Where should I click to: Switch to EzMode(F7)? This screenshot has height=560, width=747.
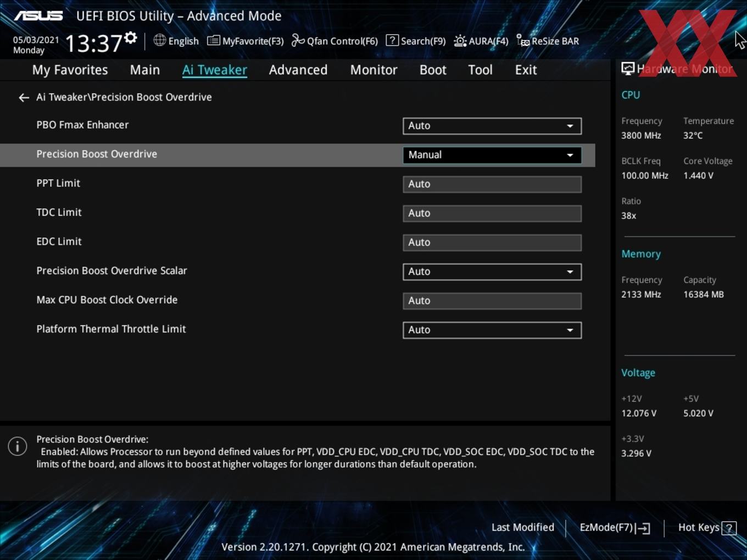615,528
